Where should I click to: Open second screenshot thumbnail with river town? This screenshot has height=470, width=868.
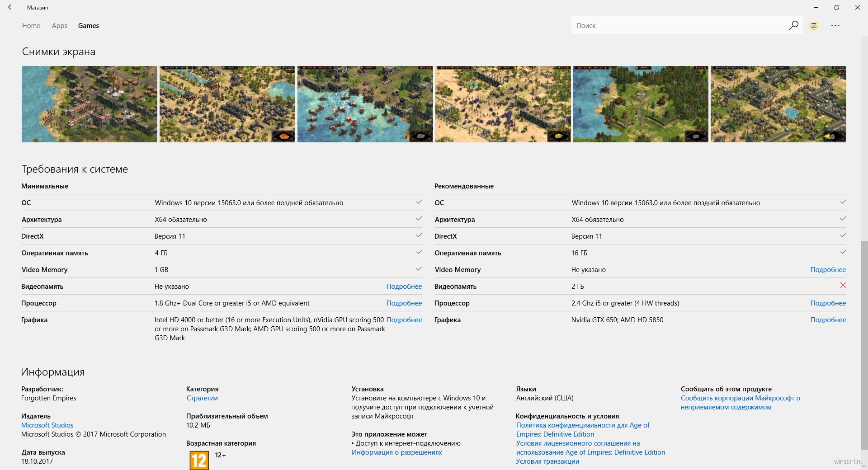[x=227, y=104]
